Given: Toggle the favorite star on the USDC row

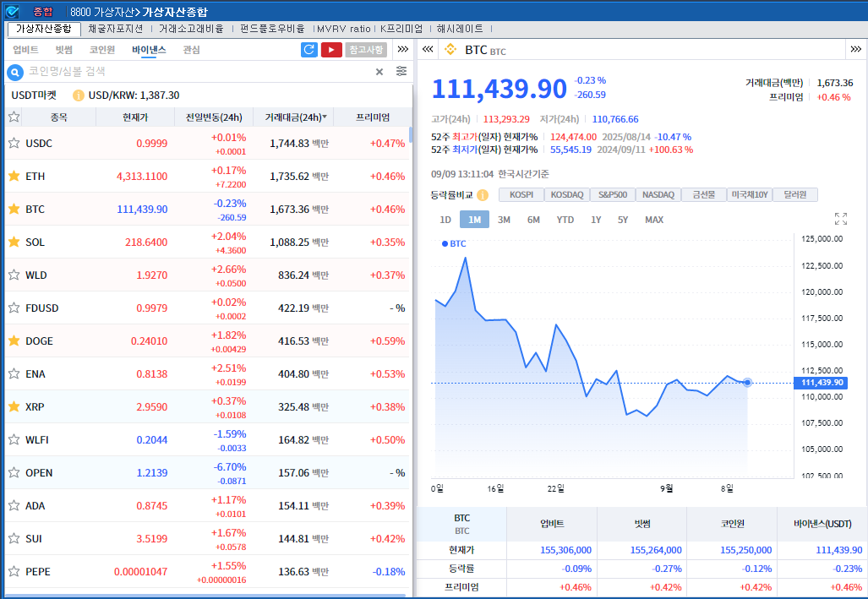Looking at the screenshot, I should point(14,143).
